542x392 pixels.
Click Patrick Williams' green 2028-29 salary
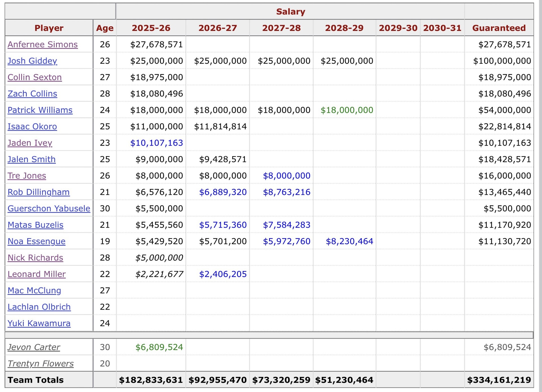point(347,110)
